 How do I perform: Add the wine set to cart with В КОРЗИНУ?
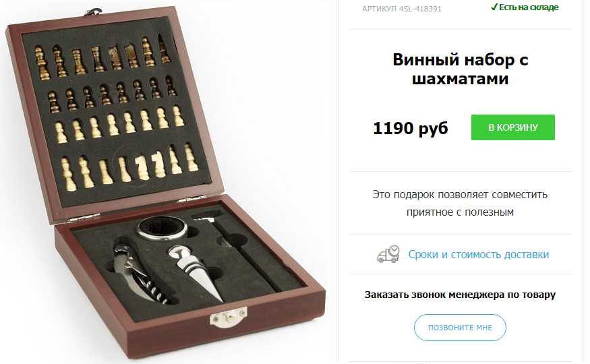tap(513, 127)
